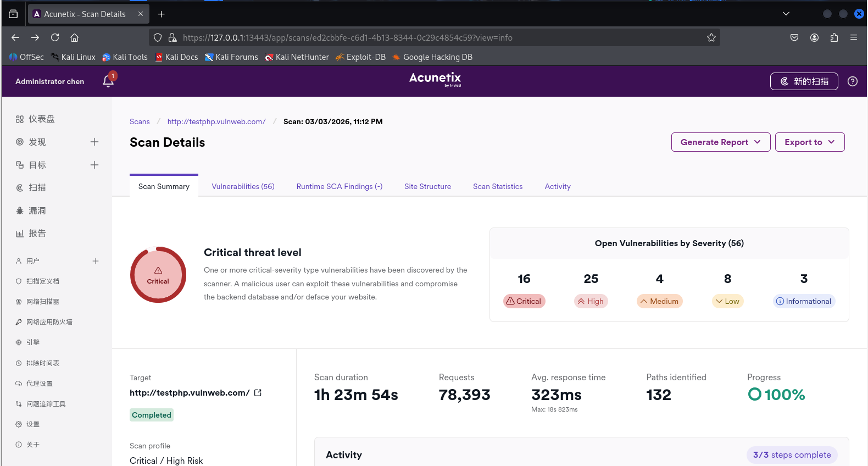868x466 pixels.
Task: Open the Export to dropdown
Action: (810, 142)
